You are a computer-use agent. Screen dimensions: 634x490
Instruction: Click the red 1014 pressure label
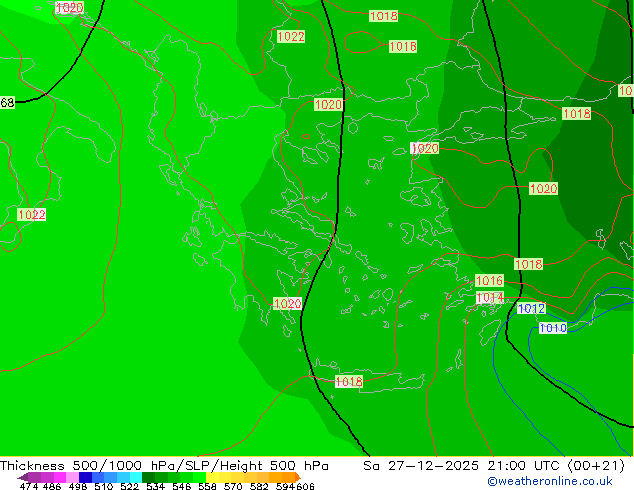490,298
